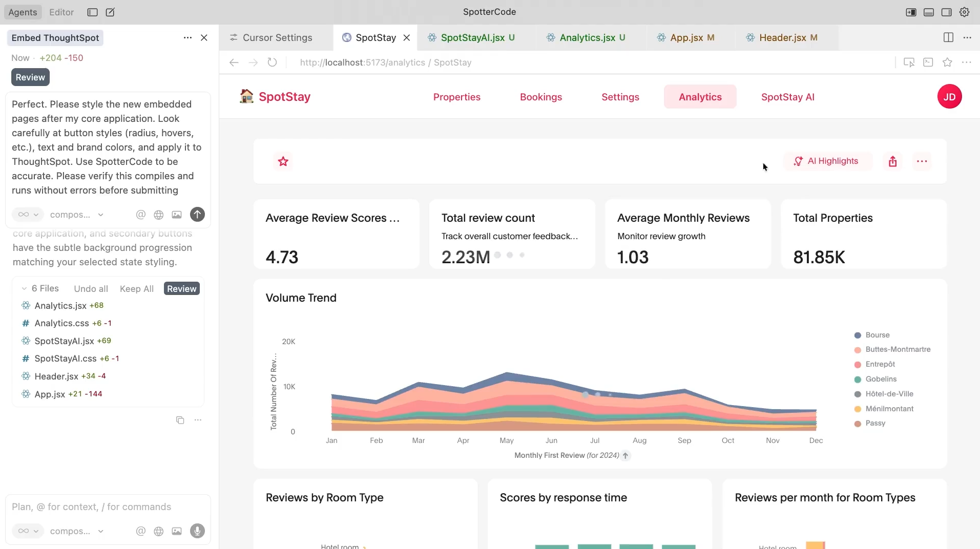Open the agent mode infinity dropdown at bottom
Viewport: 980px width, 549px height.
(28, 531)
